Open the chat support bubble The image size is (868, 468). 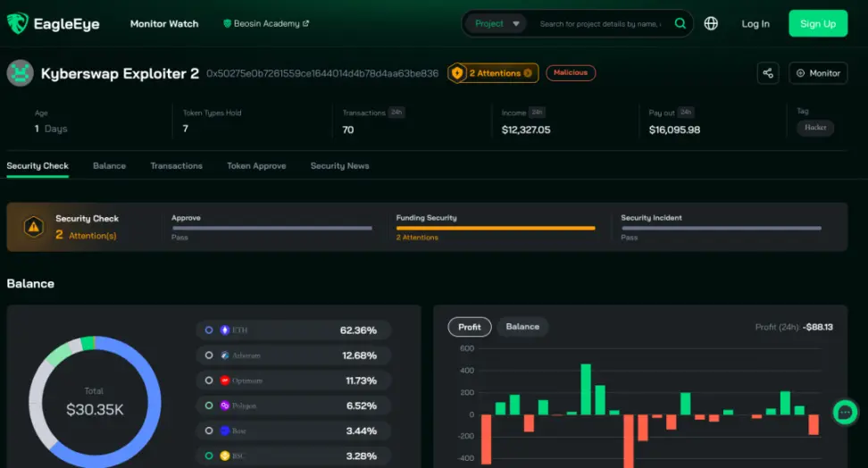click(846, 412)
